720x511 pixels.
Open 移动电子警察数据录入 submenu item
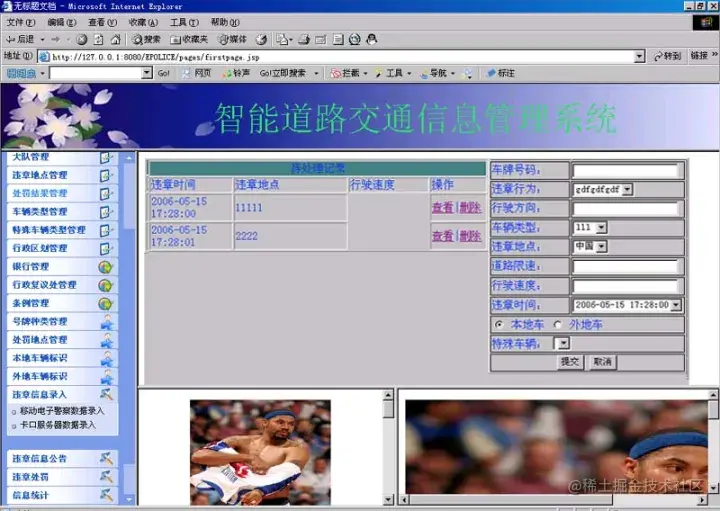coord(62,411)
